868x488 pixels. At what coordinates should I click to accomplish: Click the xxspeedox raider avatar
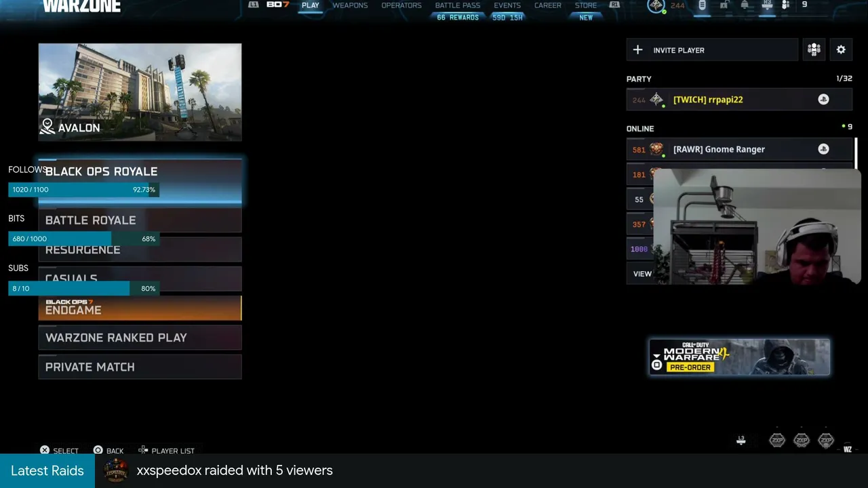115,470
